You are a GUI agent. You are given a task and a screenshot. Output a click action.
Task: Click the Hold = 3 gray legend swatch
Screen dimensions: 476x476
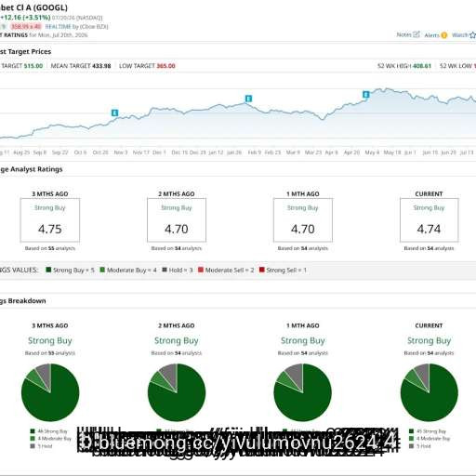click(165, 270)
